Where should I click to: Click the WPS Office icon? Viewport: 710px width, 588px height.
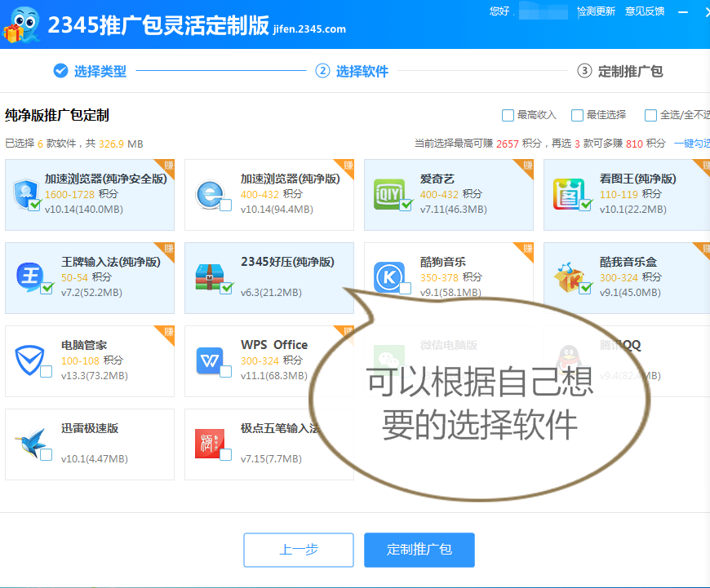tap(209, 360)
